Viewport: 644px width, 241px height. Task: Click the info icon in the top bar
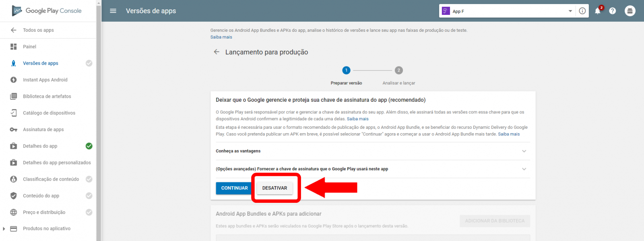point(582,11)
